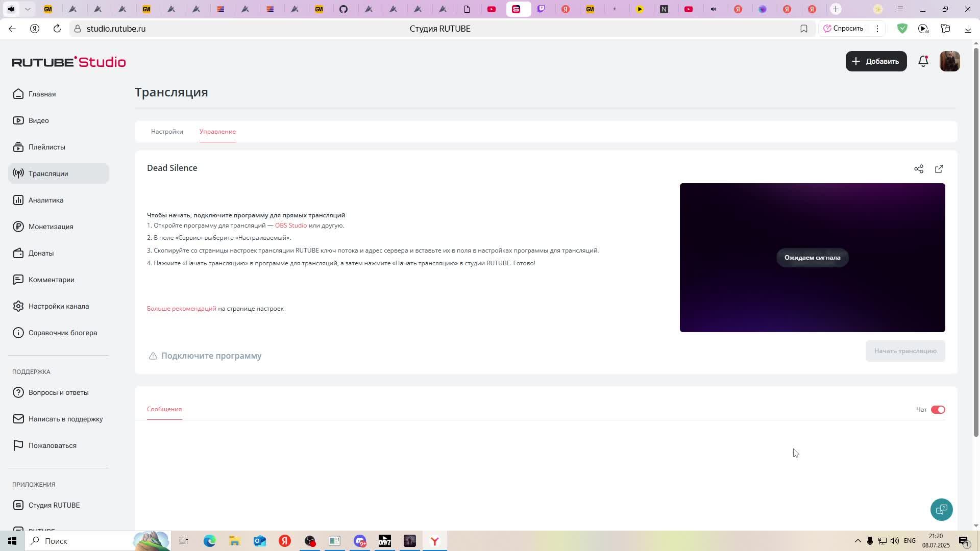This screenshot has width=980, height=551.
Task: Switch to the Настройки tab
Action: 167,132
